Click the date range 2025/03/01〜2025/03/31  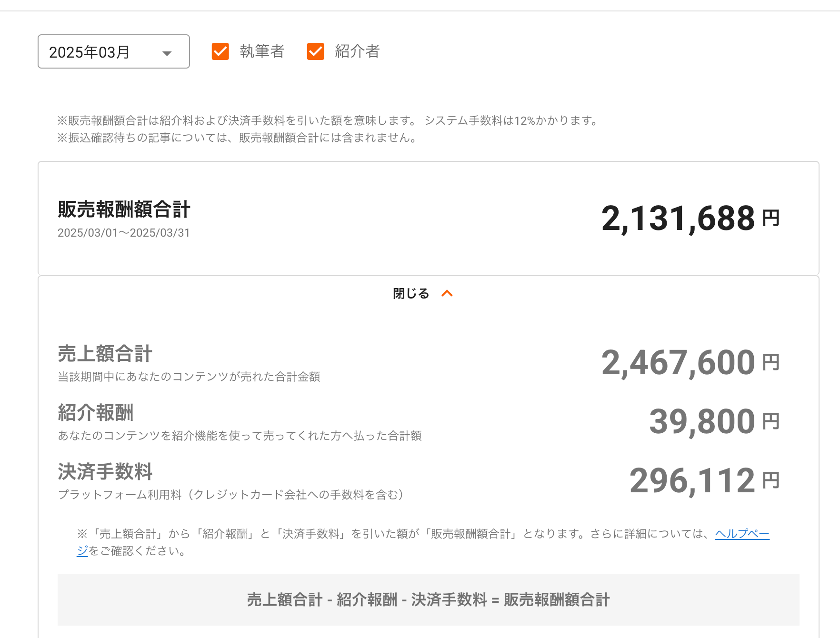124,233
